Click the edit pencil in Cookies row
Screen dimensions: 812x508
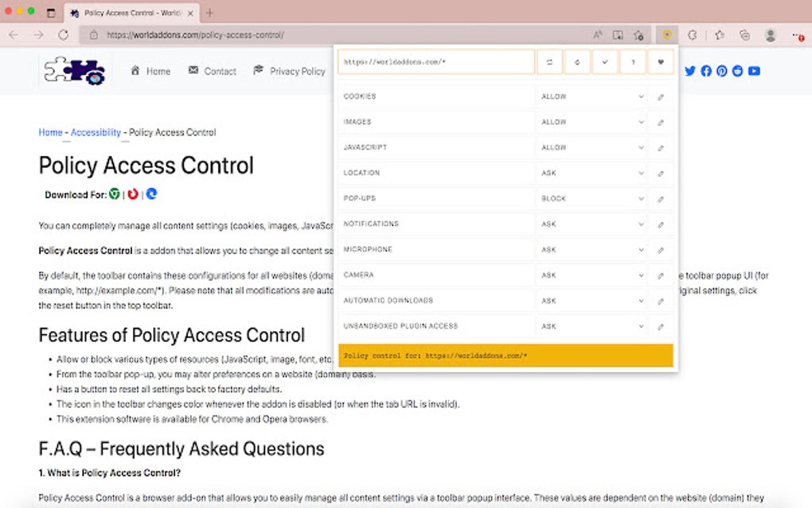coord(661,97)
